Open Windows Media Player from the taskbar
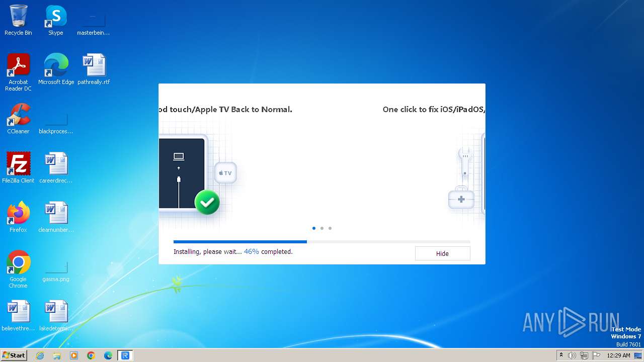This screenshot has height=362, width=644. point(74,355)
